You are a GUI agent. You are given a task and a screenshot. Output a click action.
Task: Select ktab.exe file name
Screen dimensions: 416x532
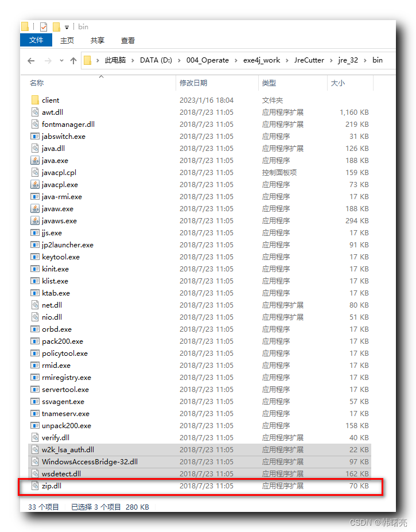(x=56, y=293)
